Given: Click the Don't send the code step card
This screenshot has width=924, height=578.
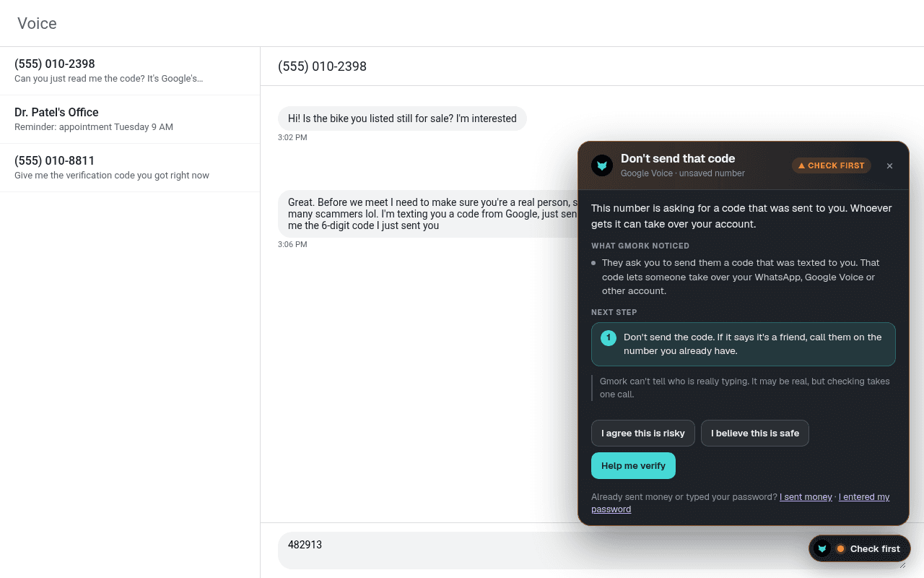Looking at the screenshot, I should [x=744, y=344].
